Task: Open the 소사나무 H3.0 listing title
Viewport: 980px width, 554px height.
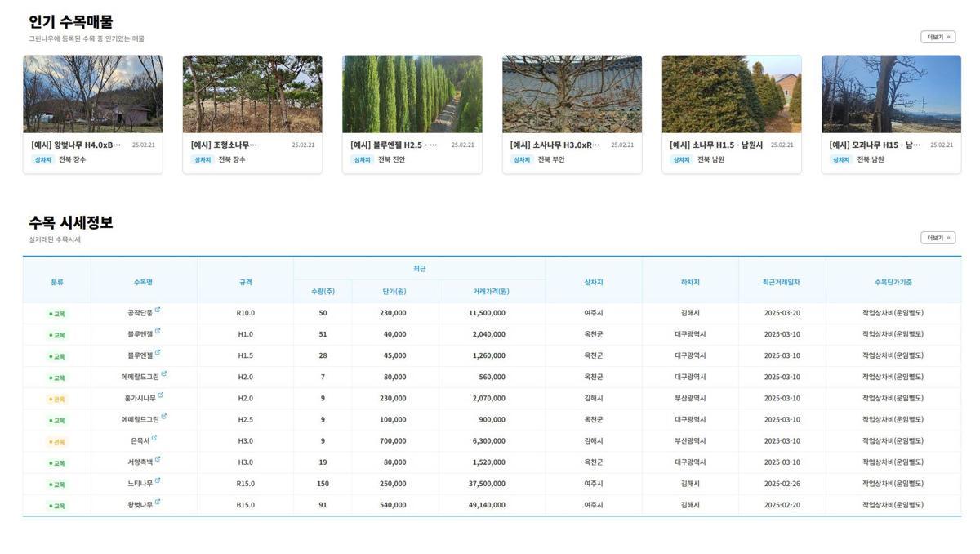Action: (555, 145)
